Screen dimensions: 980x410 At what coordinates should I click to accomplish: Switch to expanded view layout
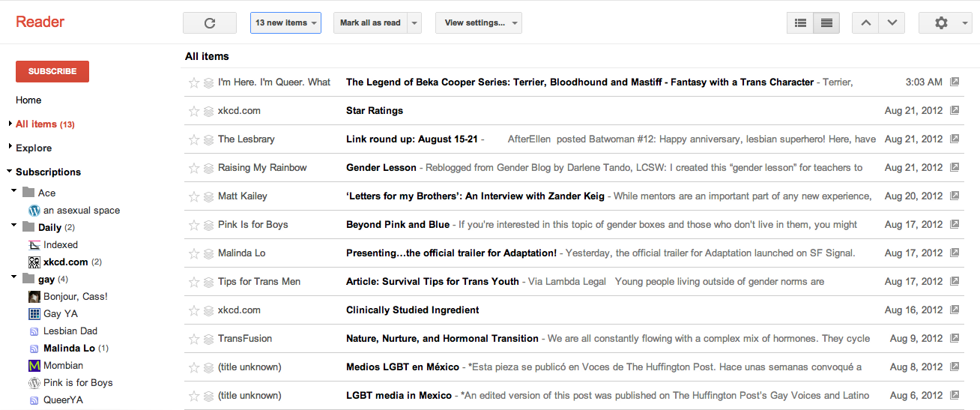(800, 23)
